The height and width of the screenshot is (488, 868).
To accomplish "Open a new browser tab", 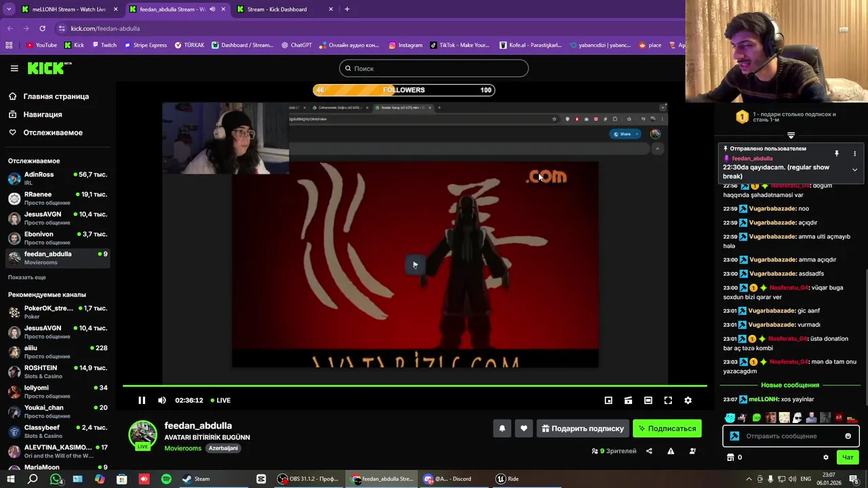I will pos(347,9).
